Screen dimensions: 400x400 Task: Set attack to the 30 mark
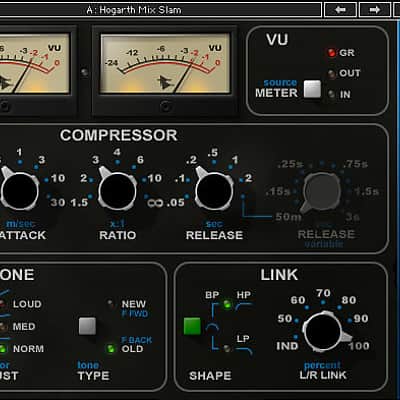point(58,202)
